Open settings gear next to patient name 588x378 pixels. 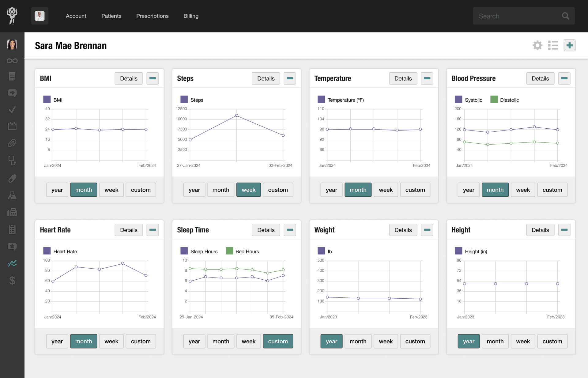click(x=537, y=45)
